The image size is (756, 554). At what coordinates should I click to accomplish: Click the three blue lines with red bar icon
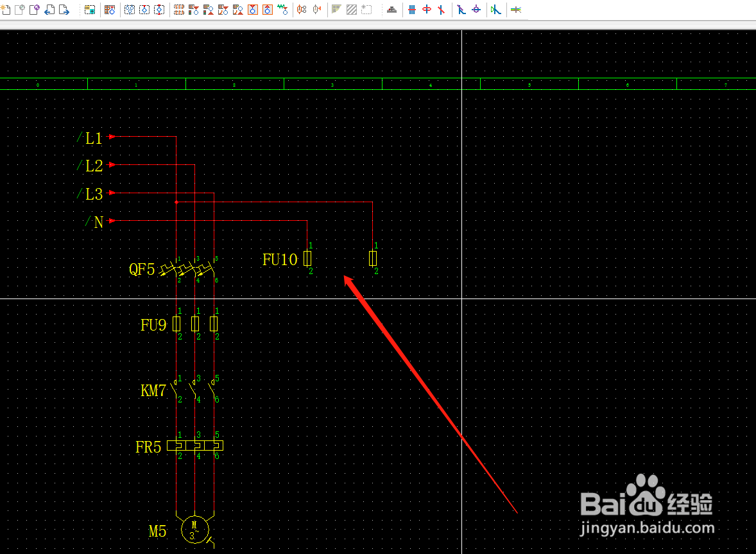pyautogui.click(x=412, y=10)
